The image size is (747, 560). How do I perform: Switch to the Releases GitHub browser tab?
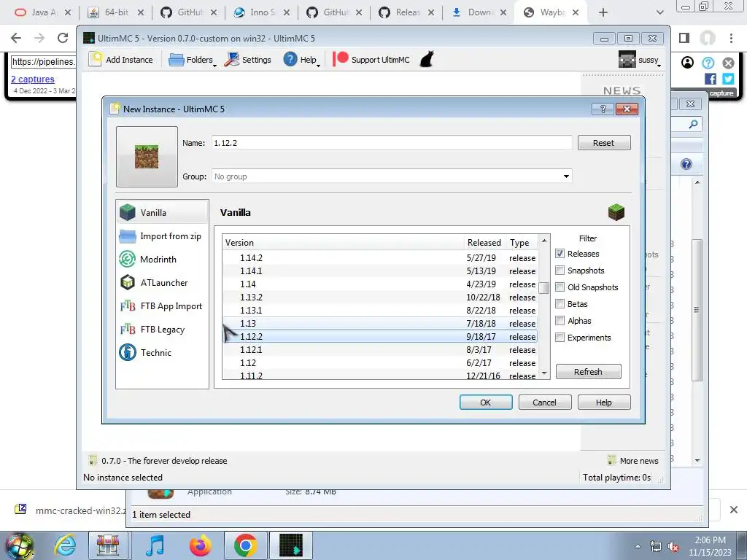point(407,12)
